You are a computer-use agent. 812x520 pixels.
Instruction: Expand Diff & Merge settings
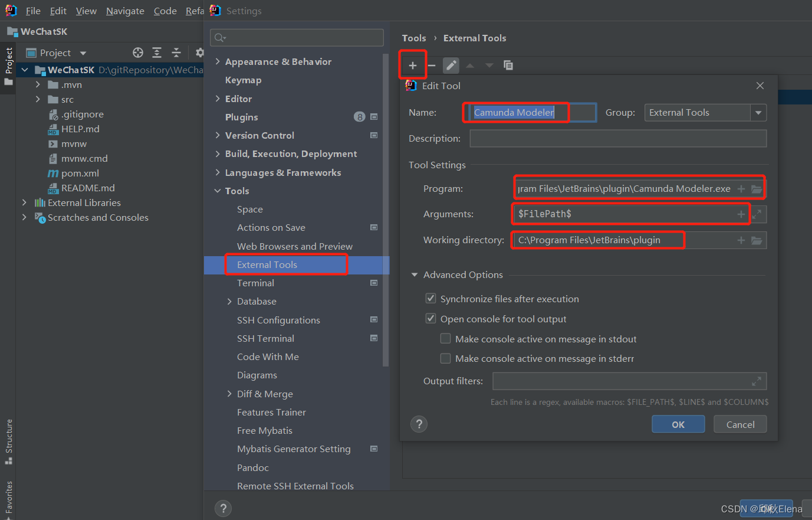coord(229,394)
